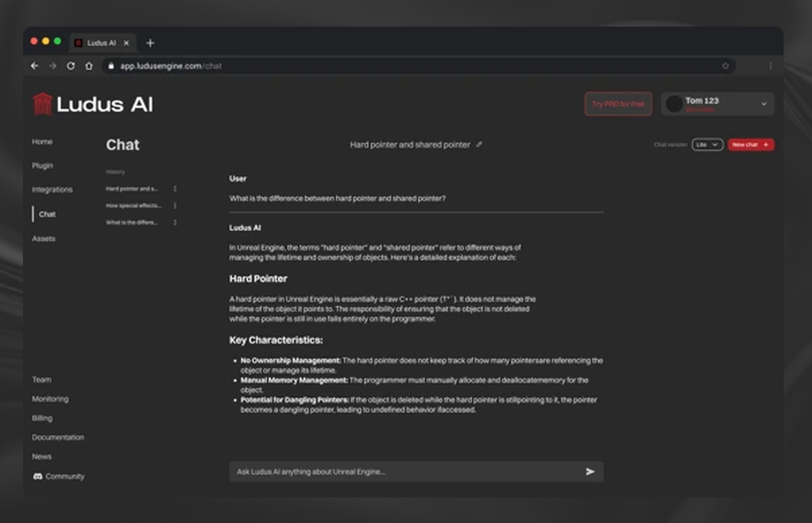This screenshot has height=523, width=812.
Task: Open 'Hard pointer and s...' history chat
Action: pos(132,188)
